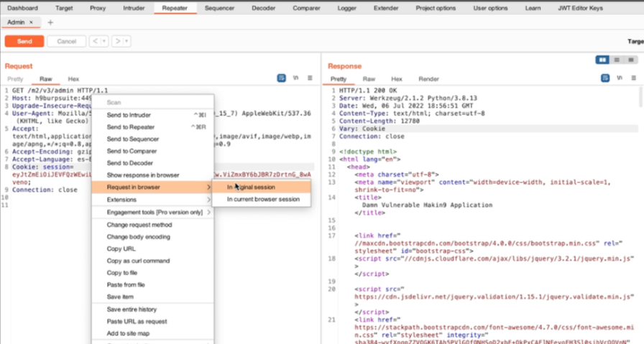Open the Sequencer tab
Image resolution: width=644 pixels, height=344 pixels.
click(x=219, y=8)
